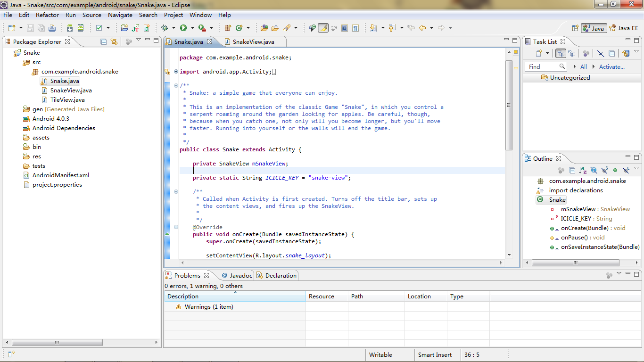The image size is (644, 362).
Task: Click the Print toolbar icon
Action: (52, 28)
